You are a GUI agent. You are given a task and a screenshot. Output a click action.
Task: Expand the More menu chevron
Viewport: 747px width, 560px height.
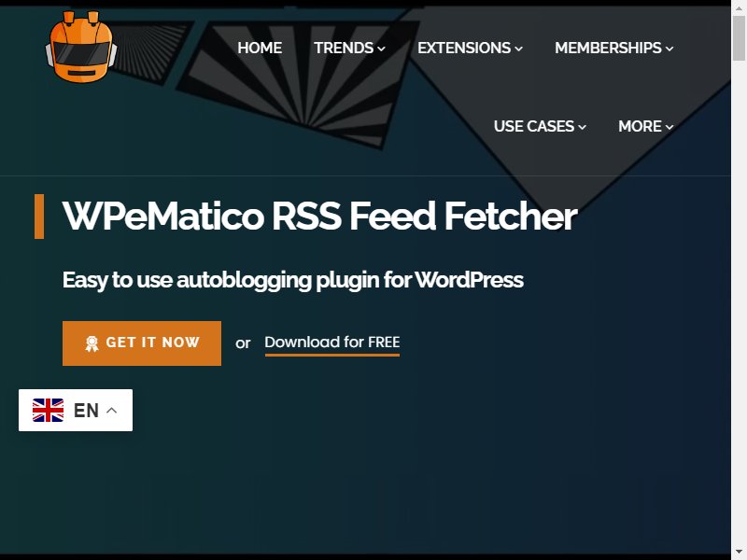pos(669,127)
